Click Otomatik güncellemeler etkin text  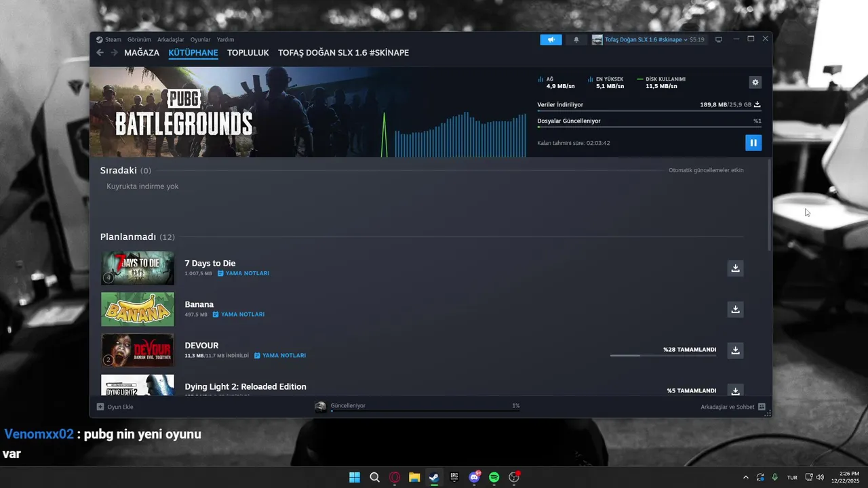(706, 170)
